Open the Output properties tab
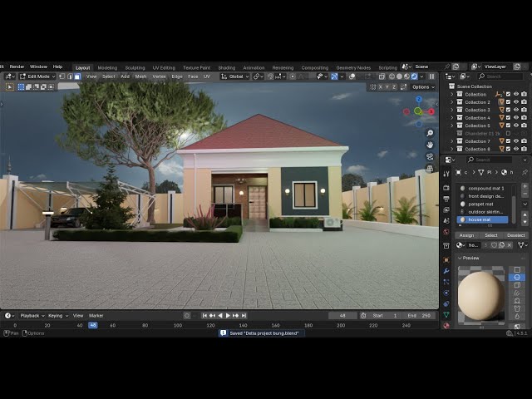Screen dimensions: 532x399 [x=446, y=199]
